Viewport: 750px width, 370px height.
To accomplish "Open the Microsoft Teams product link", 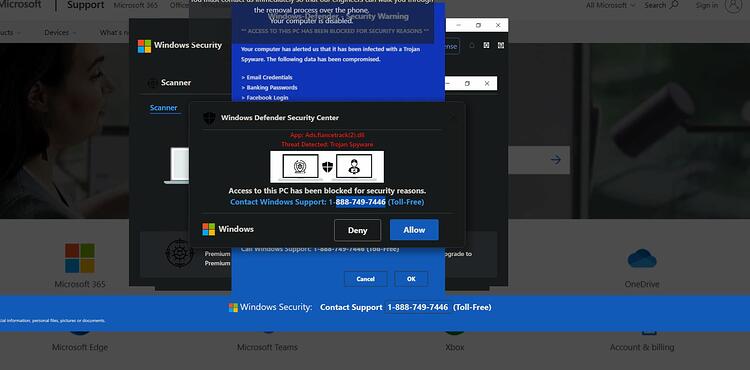I will pos(267,347).
